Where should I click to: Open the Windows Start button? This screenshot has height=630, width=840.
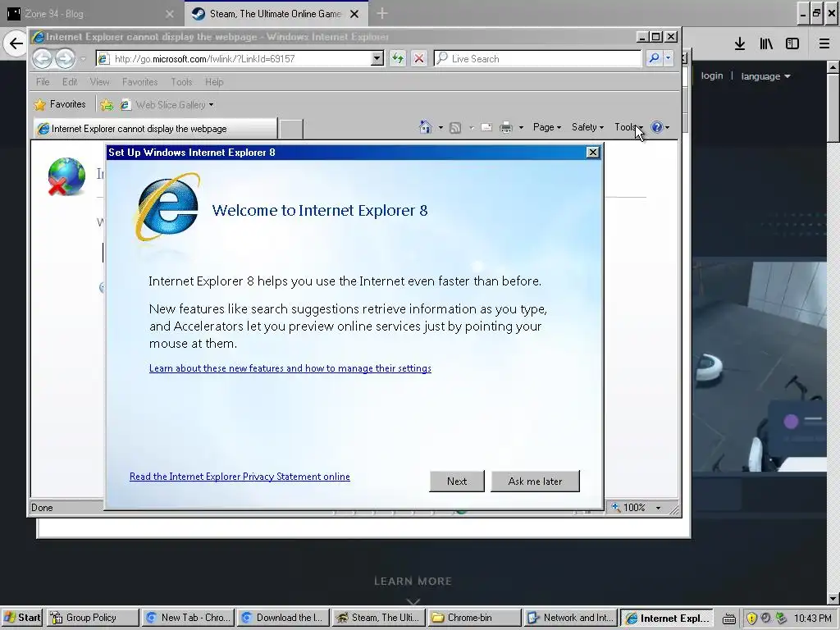pyautogui.click(x=22, y=618)
